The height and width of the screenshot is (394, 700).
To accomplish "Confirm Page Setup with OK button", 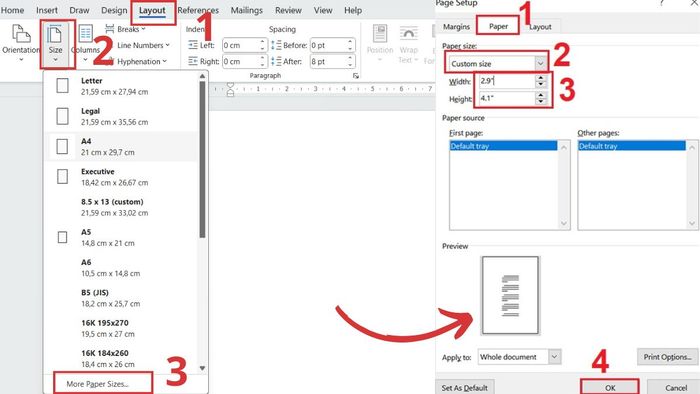I will [610, 387].
